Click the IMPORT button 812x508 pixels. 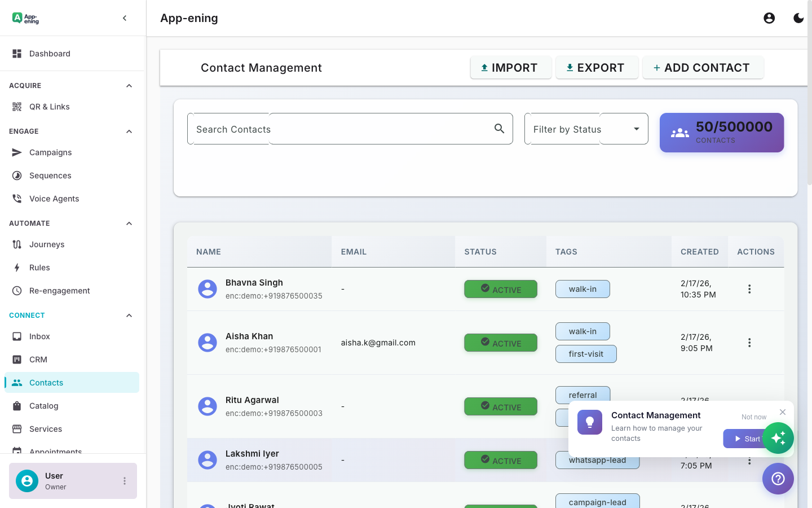pos(510,67)
